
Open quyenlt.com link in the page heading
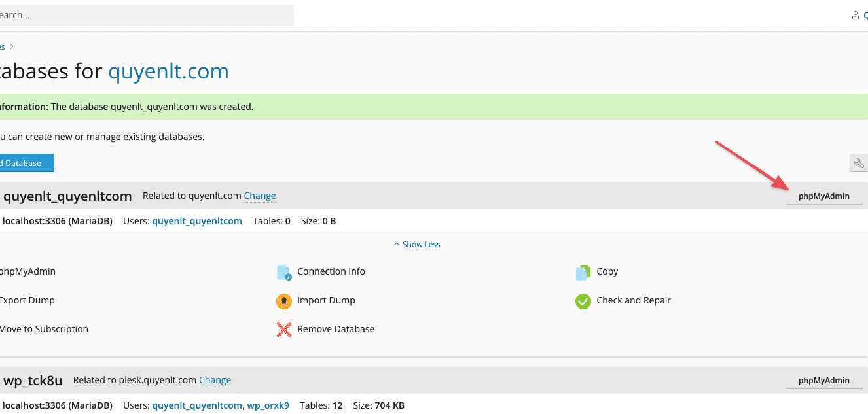168,71
